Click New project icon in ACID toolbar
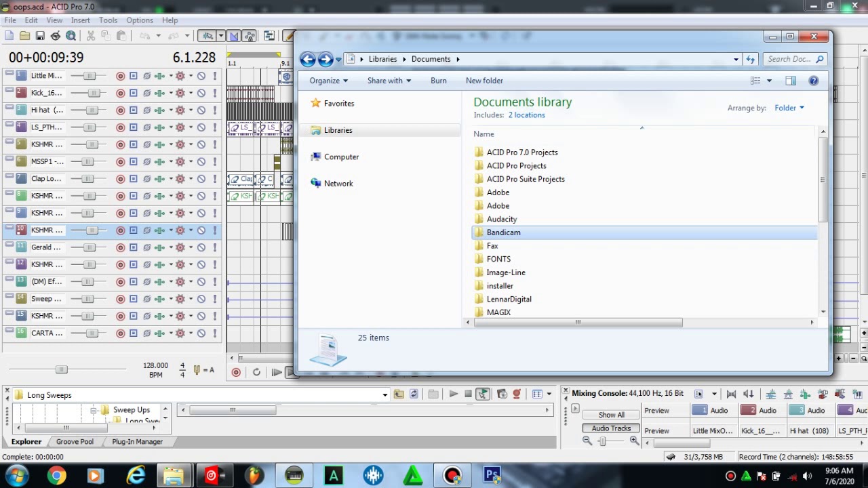Screen dimensions: 868x488 [9, 36]
